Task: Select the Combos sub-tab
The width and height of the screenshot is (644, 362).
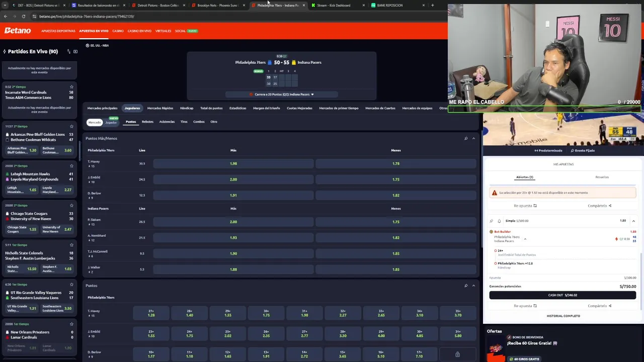Action: click(x=199, y=122)
